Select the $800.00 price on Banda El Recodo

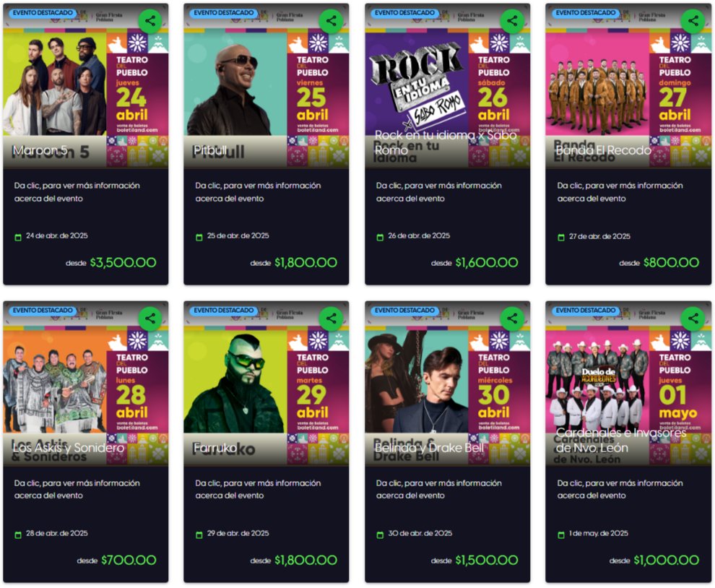point(671,262)
